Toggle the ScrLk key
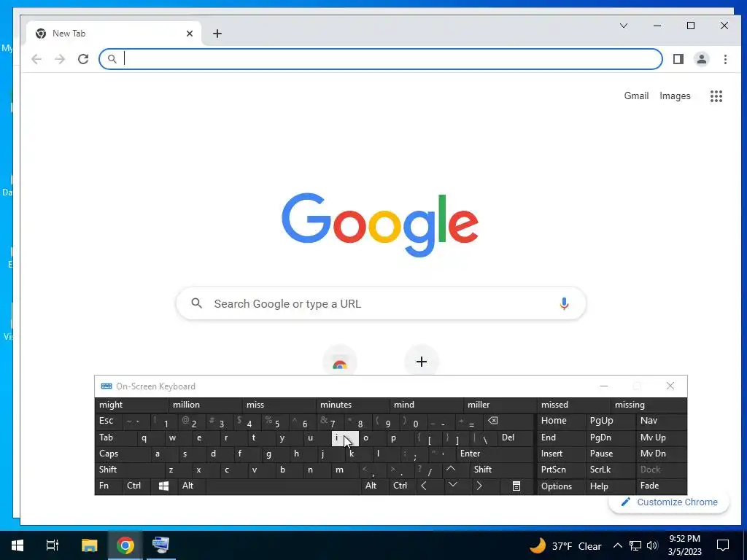This screenshot has height=560, width=747. click(611, 470)
